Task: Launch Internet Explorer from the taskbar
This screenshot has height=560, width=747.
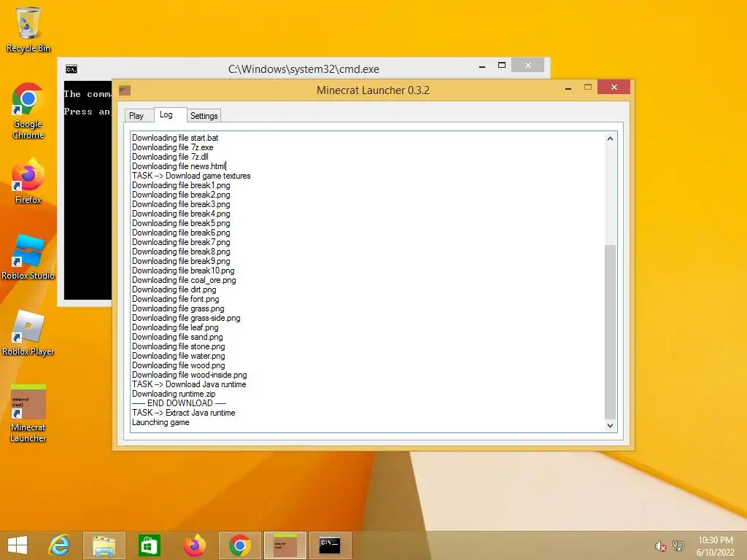Action: point(60,545)
